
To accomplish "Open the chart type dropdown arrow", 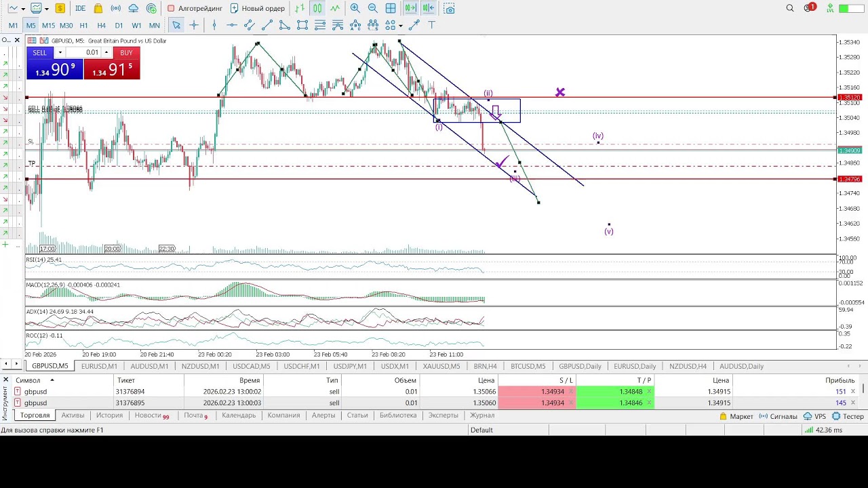I will tap(23, 9).
